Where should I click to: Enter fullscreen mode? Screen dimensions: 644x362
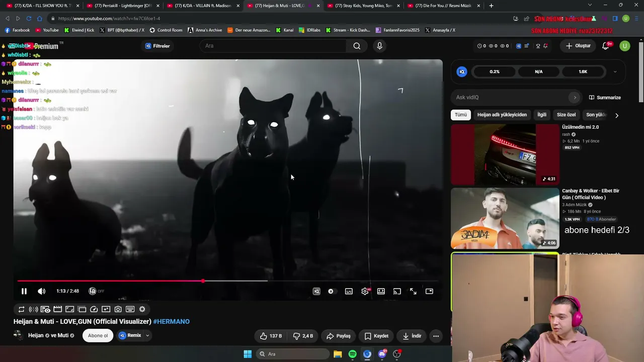pos(413,291)
